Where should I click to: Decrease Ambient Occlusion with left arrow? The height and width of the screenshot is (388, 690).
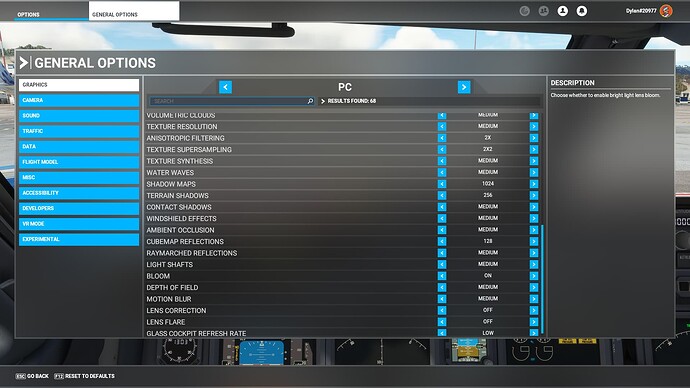pyautogui.click(x=442, y=230)
